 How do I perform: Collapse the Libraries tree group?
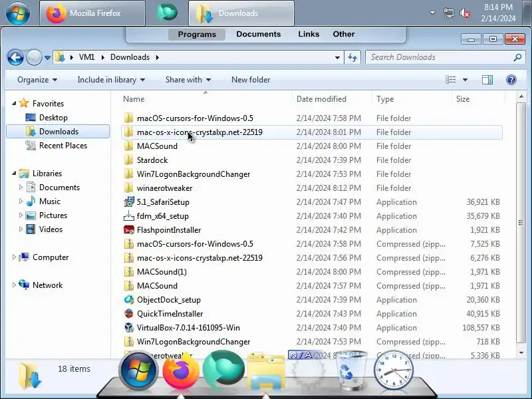[14, 173]
